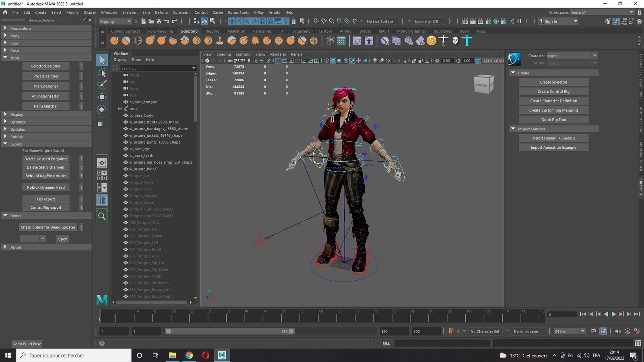Open the Character dropdown set to None
Image resolution: width=644 pixels, height=362 pixels.
pyautogui.click(x=572, y=56)
